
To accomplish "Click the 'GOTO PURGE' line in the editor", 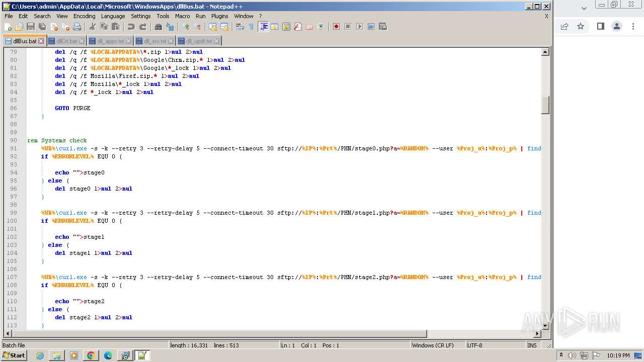I will click(x=72, y=108).
